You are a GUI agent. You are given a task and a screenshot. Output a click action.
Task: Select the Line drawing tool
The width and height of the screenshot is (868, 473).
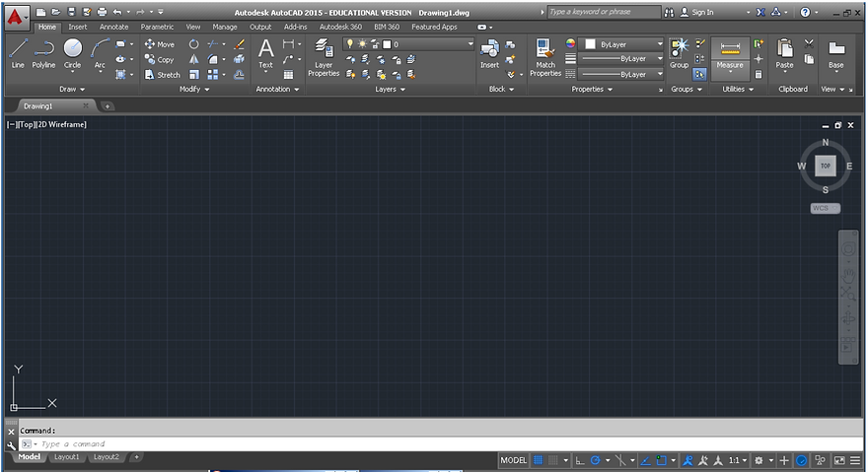18,53
